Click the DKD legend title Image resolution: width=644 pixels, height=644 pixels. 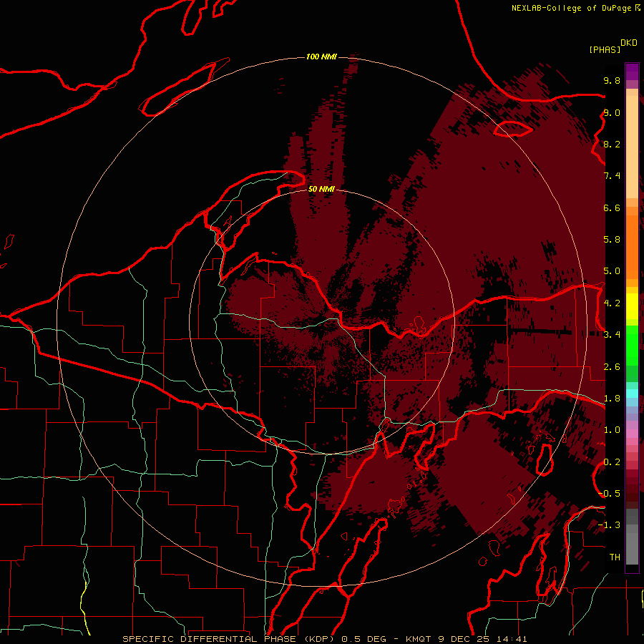(x=629, y=43)
